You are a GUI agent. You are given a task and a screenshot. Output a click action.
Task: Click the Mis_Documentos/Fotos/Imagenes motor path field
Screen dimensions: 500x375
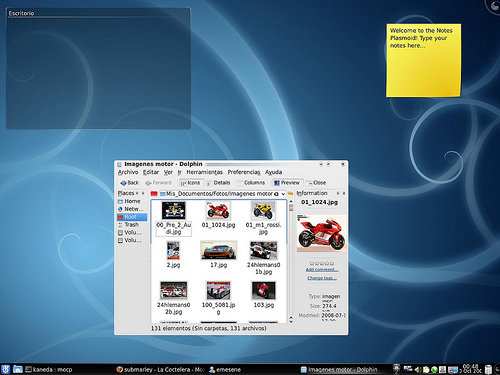pyautogui.click(x=219, y=194)
